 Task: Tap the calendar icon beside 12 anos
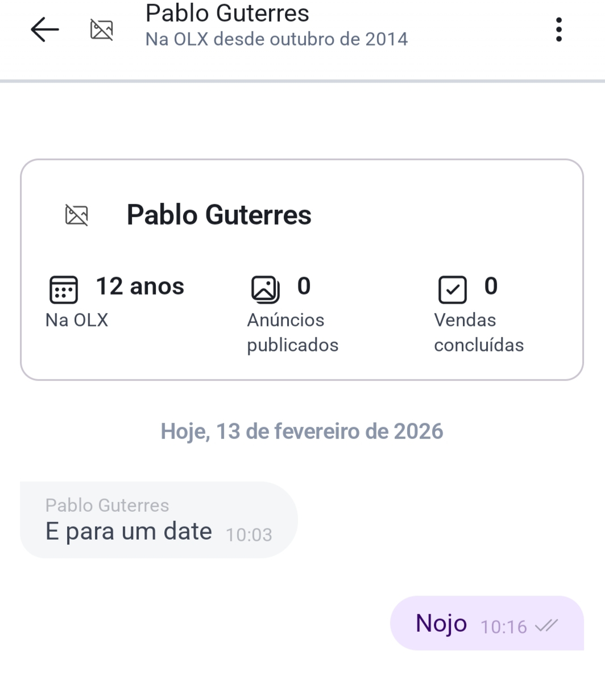pyautogui.click(x=63, y=289)
